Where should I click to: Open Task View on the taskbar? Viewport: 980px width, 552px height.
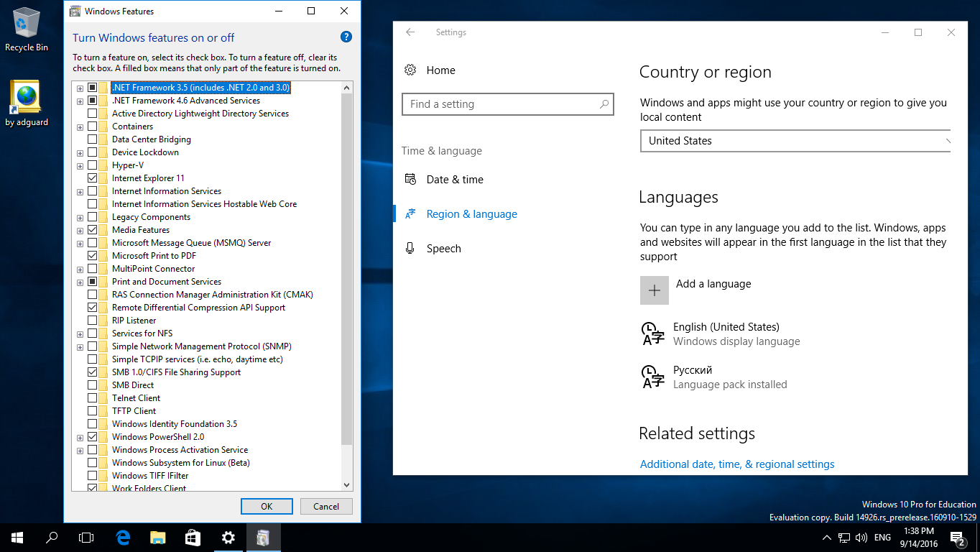(x=86, y=537)
